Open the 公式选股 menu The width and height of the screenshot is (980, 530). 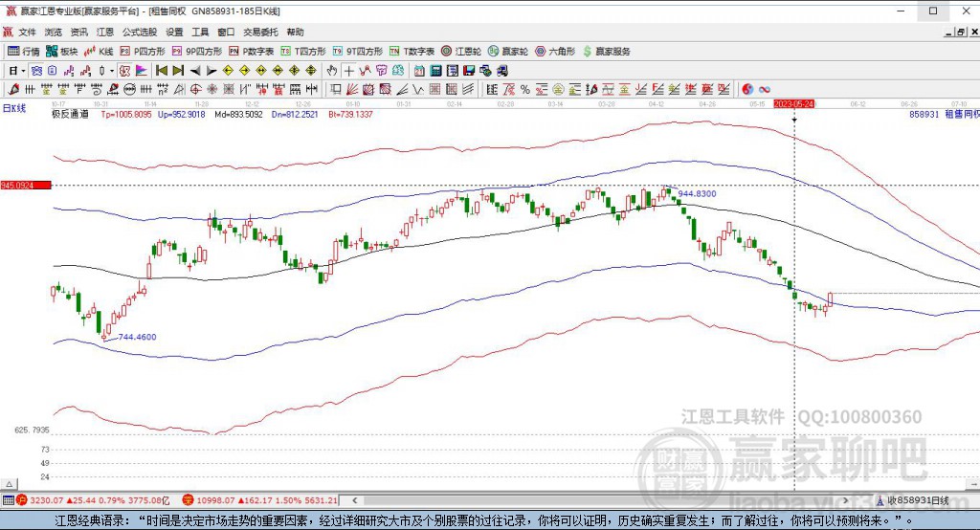140,32
